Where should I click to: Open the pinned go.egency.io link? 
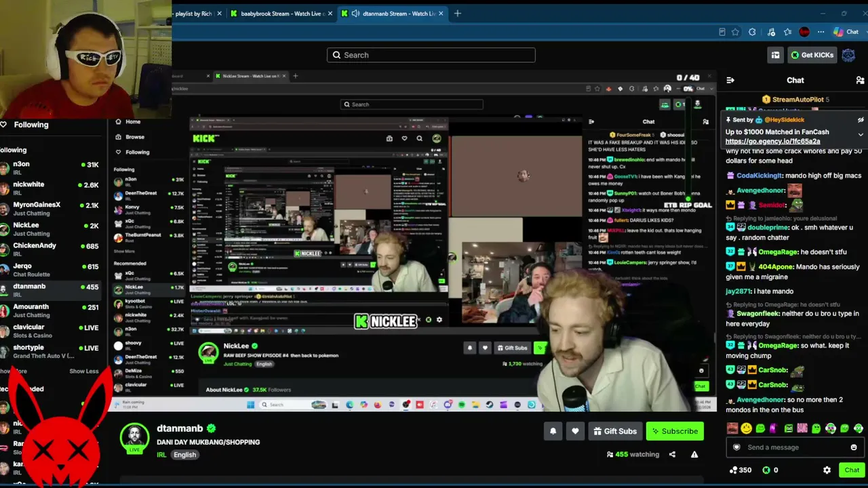[772, 142]
